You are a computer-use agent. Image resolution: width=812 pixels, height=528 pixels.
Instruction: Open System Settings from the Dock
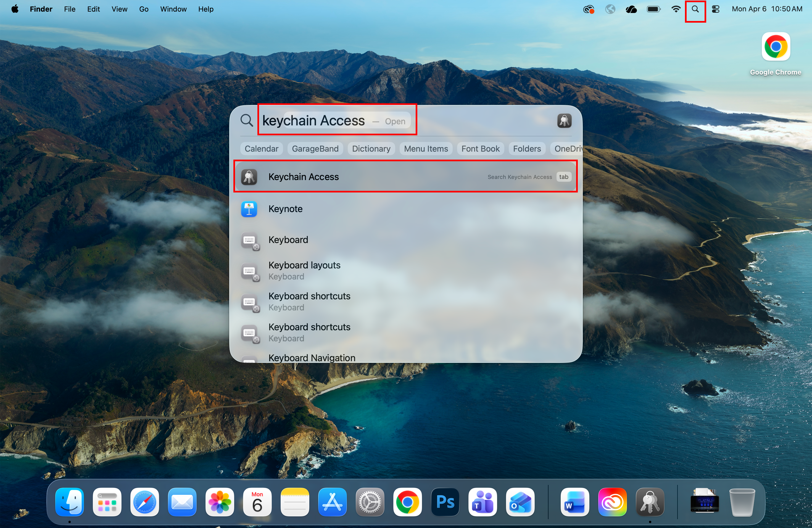pyautogui.click(x=370, y=502)
